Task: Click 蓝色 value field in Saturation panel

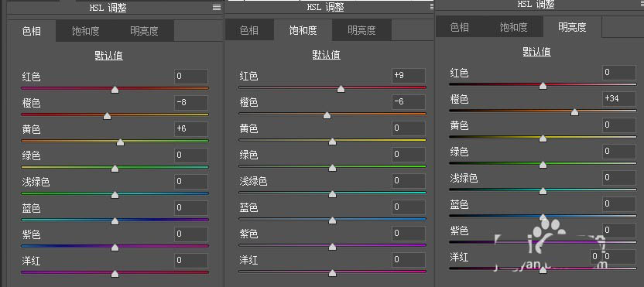Action: [409, 207]
